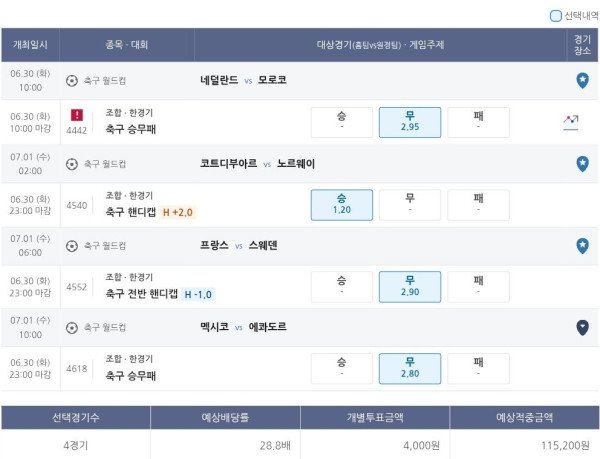View odds trend chart icon for game 4442
The image size is (600, 459).
click(x=571, y=122)
